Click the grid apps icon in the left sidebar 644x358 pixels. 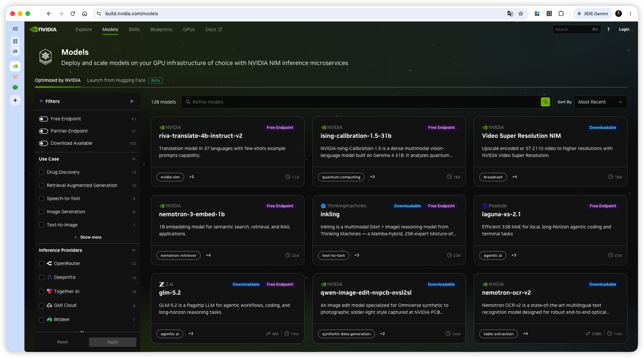(15, 41)
